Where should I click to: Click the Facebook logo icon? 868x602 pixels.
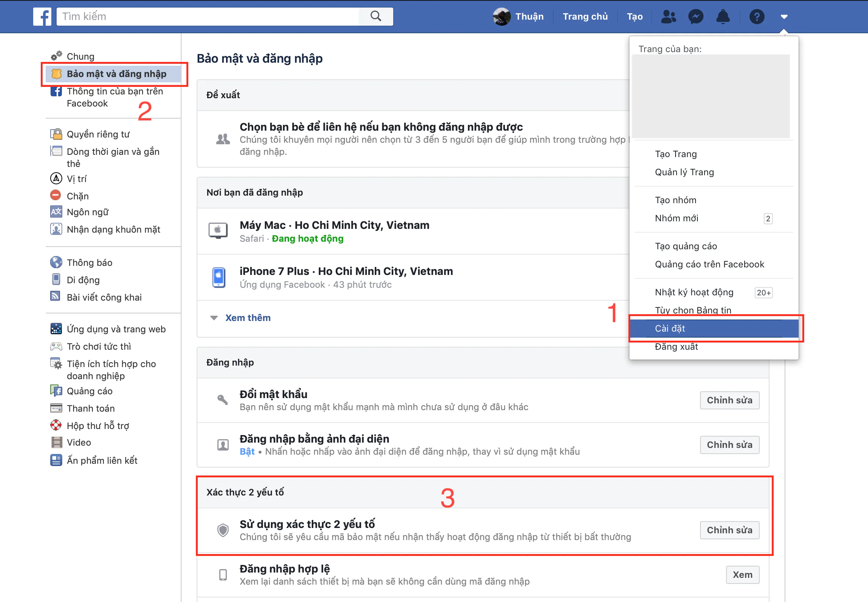click(x=42, y=17)
